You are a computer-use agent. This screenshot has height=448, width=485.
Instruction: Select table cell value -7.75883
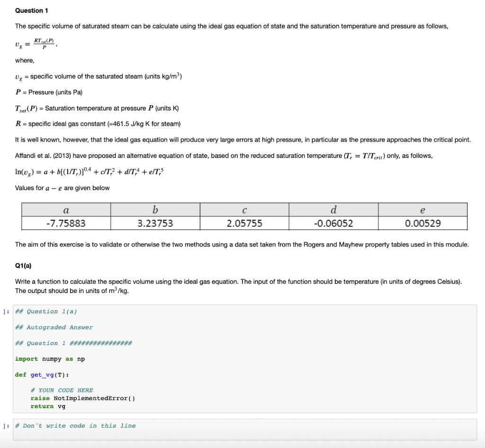click(66, 223)
